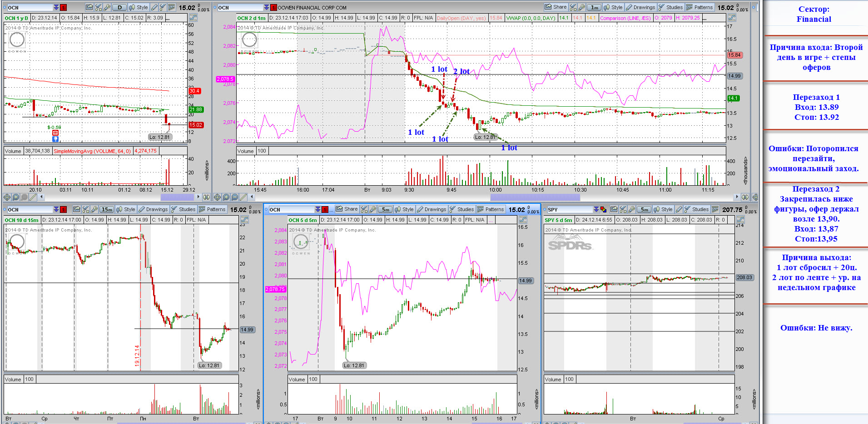The height and width of the screenshot is (424, 868).
Task: Open red link selector in OCN 1m chart
Action: pyautogui.click(x=273, y=7)
